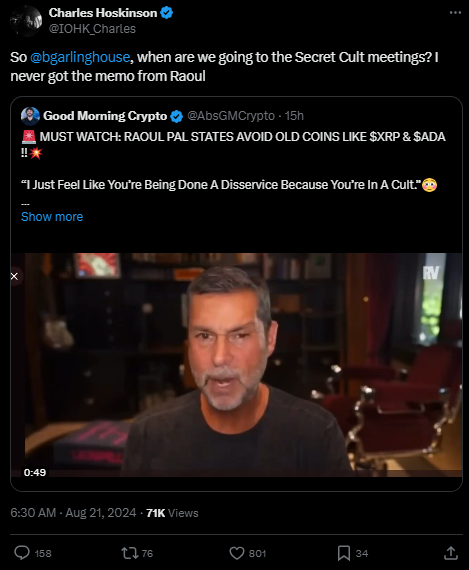
Task: Open the @AbsGMCrypto handle
Action: (231, 116)
